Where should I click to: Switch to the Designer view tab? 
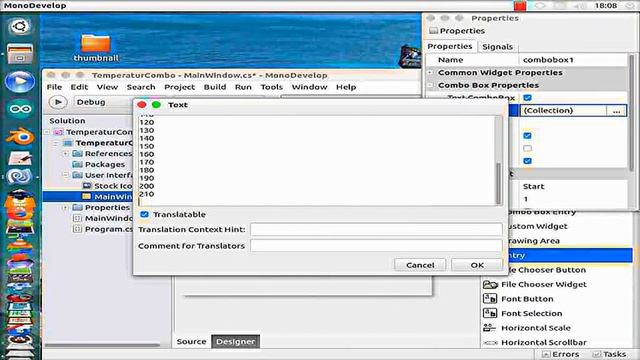(x=236, y=342)
